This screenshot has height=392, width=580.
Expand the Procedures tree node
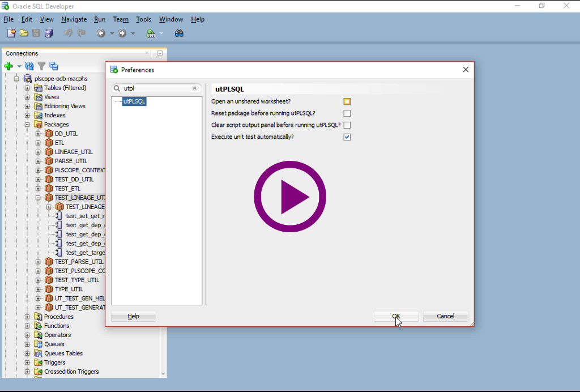point(27,317)
